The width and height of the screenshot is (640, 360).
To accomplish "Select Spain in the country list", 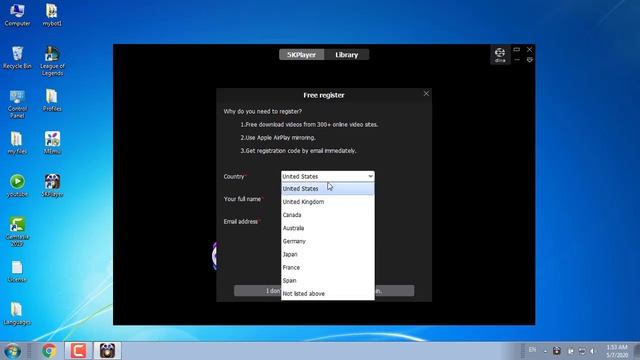I will click(x=327, y=280).
